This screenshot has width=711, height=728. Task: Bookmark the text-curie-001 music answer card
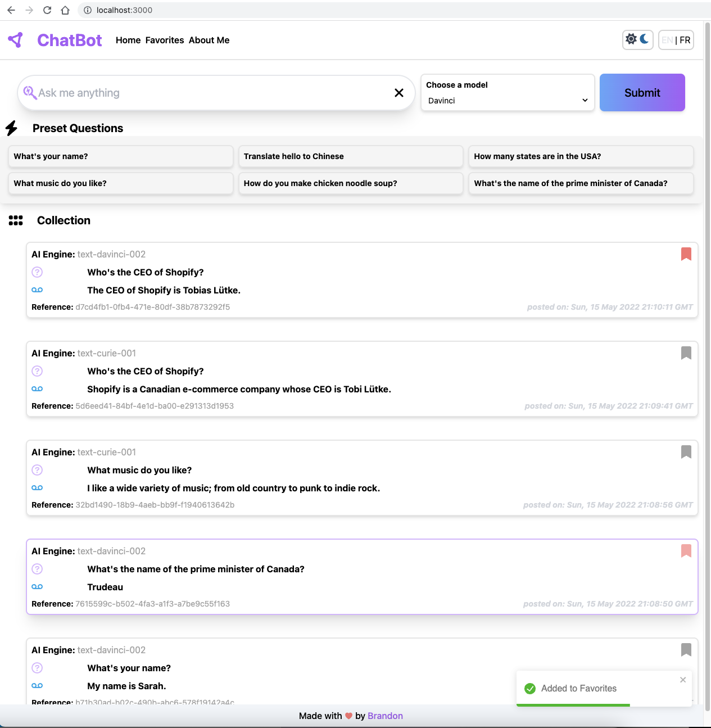(686, 452)
